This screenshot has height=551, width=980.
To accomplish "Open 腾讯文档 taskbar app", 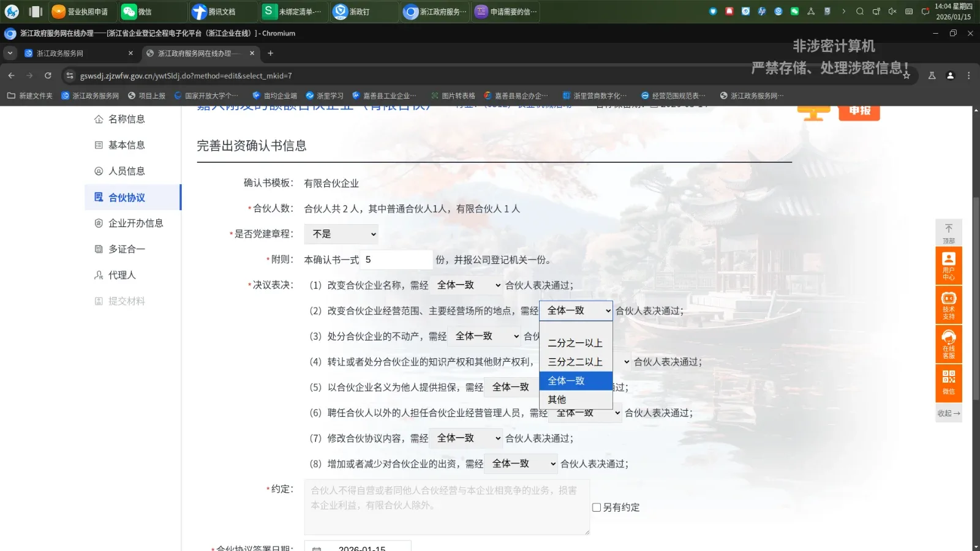I will tap(224, 12).
